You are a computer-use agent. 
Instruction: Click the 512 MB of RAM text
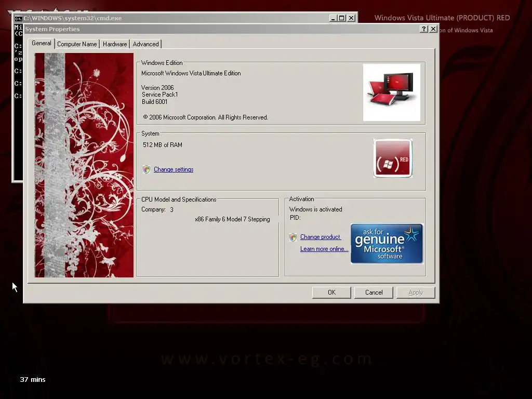(163, 145)
